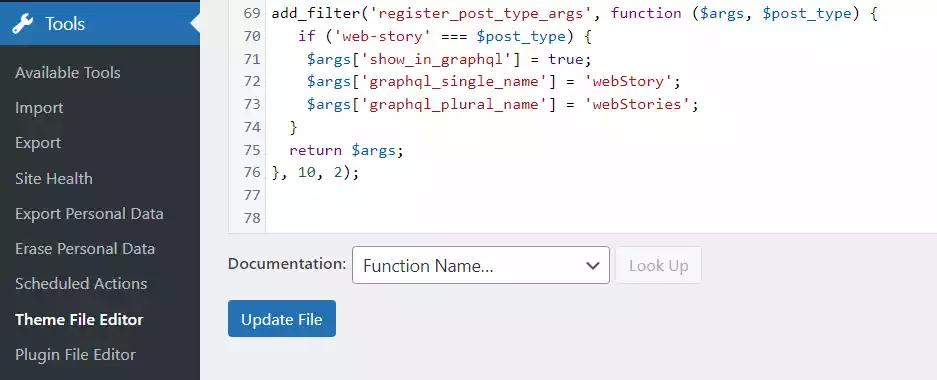937x380 pixels.
Task: Click line number 75 in gutter
Action: (x=252, y=150)
